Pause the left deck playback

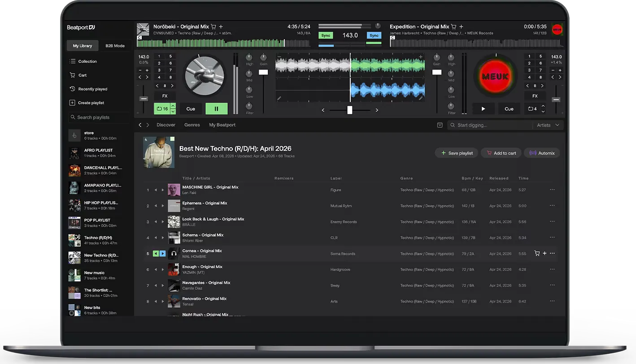click(217, 108)
